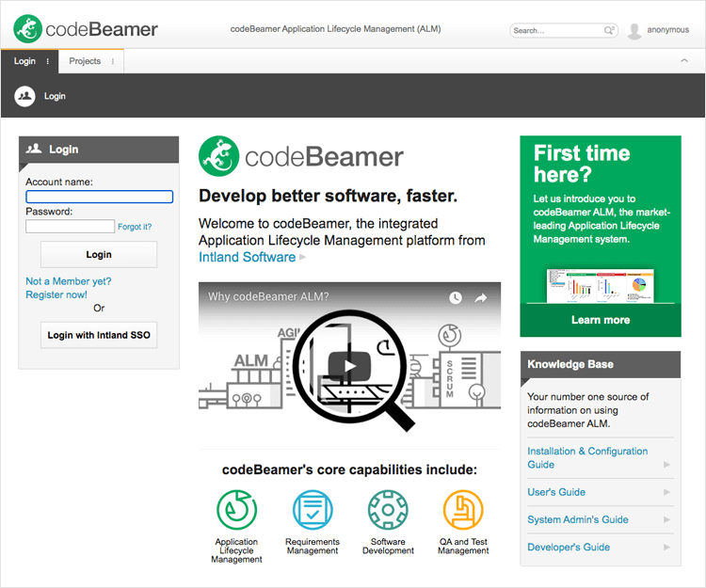Open the Projects tab options dots
Image resolution: width=706 pixels, height=588 pixels.
113,61
